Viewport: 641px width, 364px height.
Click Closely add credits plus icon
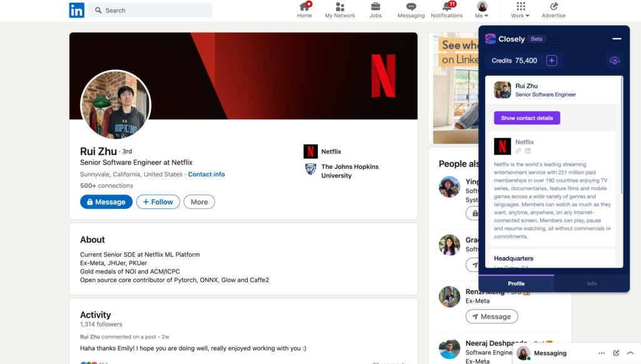[x=551, y=61]
